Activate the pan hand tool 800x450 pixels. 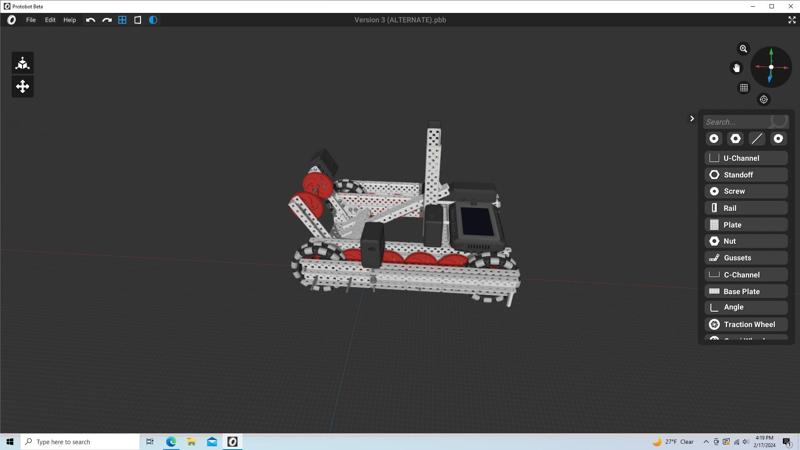tap(736, 68)
